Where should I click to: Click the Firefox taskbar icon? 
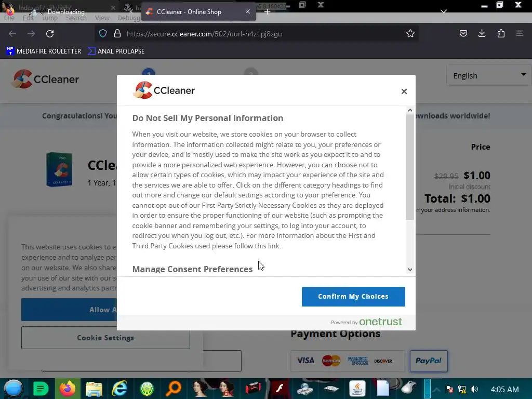[68, 389]
